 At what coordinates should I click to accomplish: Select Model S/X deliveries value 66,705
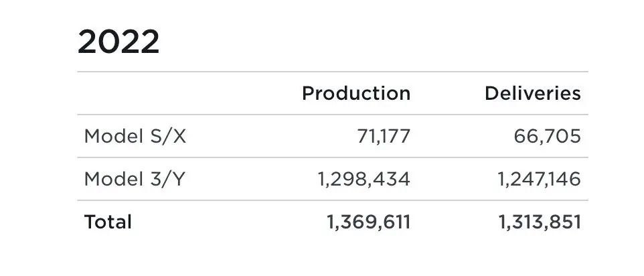click(x=547, y=136)
